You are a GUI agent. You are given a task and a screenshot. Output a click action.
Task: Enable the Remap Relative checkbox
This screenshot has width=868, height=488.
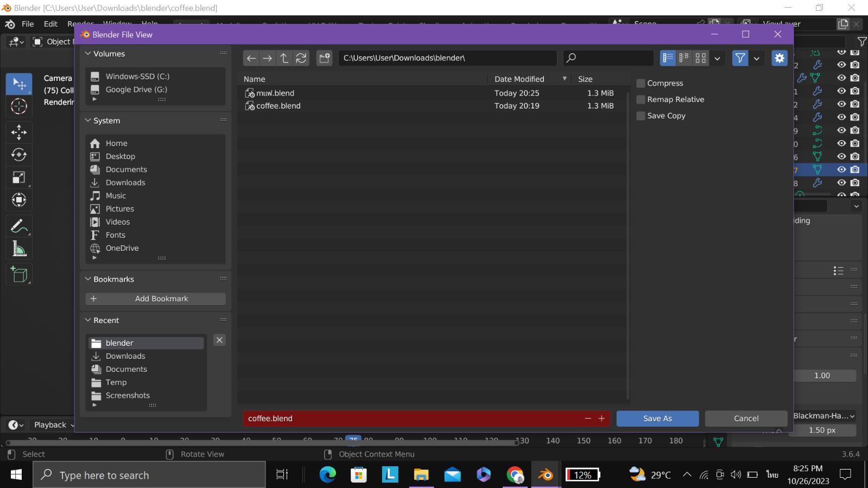click(641, 99)
